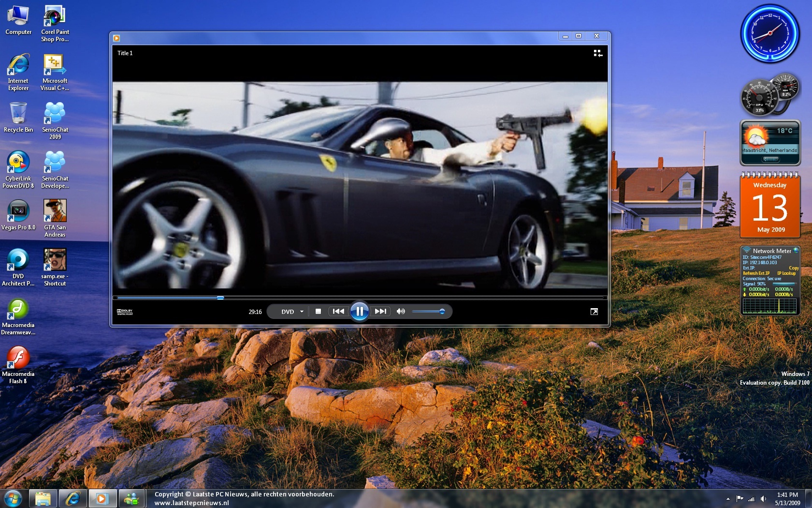Click the wifi icon in Network Meter
The image size is (812, 508).
[x=747, y=251]
